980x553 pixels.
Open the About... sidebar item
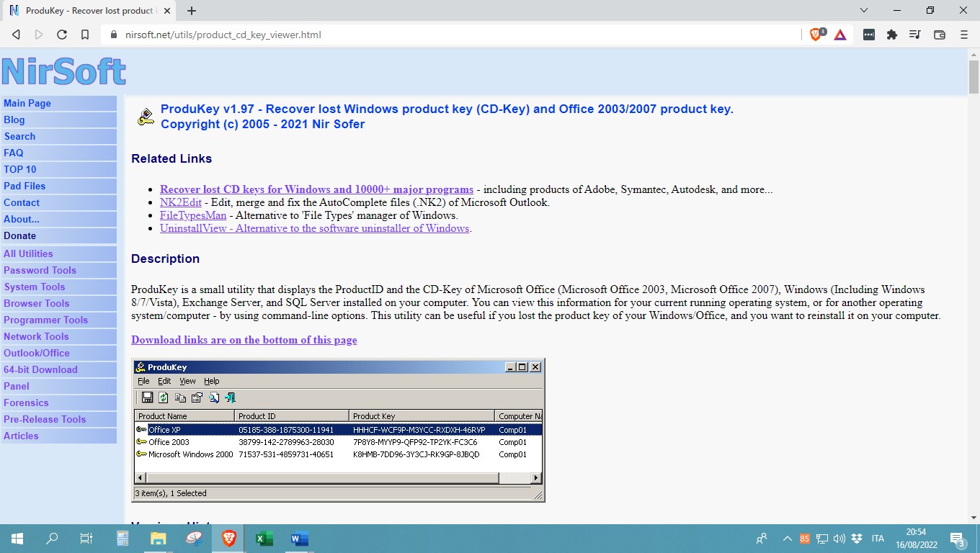coord(59,219)
